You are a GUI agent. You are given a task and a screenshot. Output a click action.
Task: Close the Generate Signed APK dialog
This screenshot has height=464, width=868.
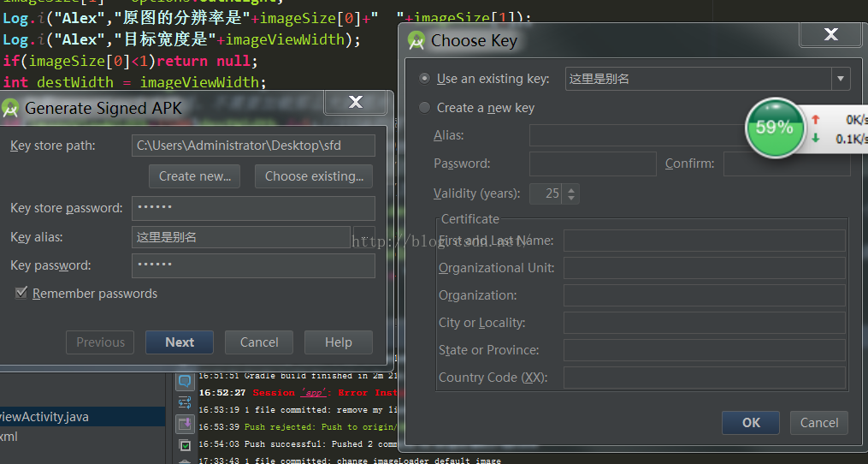(x=356, y=102)
